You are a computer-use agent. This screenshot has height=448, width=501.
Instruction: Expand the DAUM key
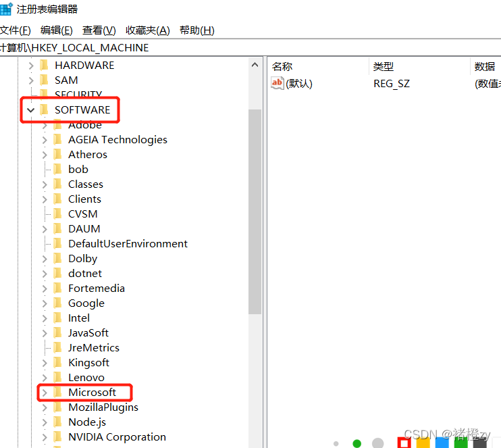[x=45, y=229]
